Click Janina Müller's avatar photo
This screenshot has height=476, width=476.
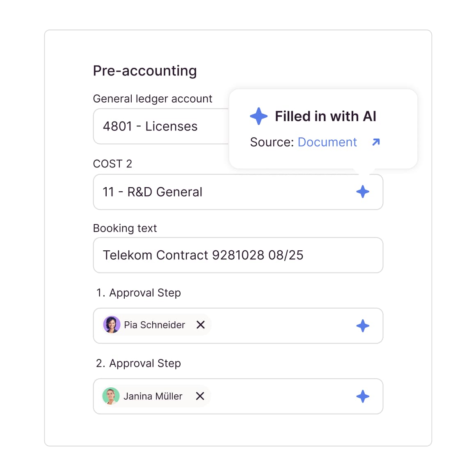pyautogui.click(x=111, y=396)
